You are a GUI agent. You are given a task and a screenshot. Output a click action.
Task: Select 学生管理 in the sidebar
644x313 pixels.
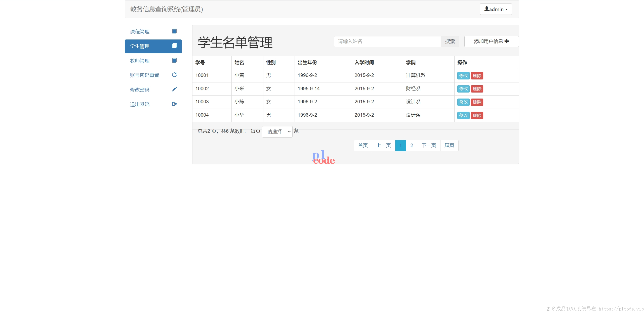153,46
